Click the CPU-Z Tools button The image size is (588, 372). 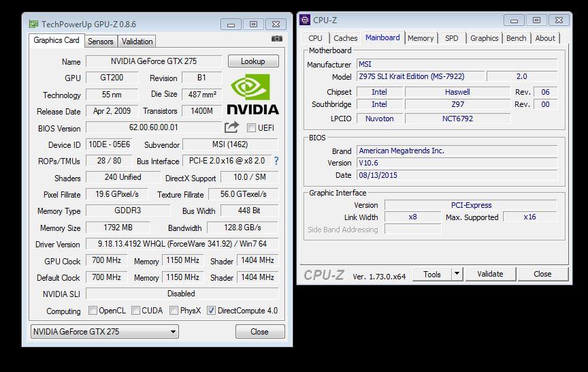tap(432, 274)
